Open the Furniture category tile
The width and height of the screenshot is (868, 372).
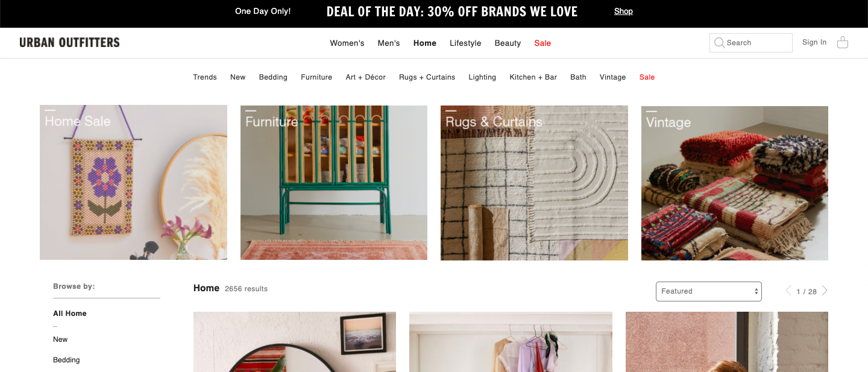(x=334, y=183)
